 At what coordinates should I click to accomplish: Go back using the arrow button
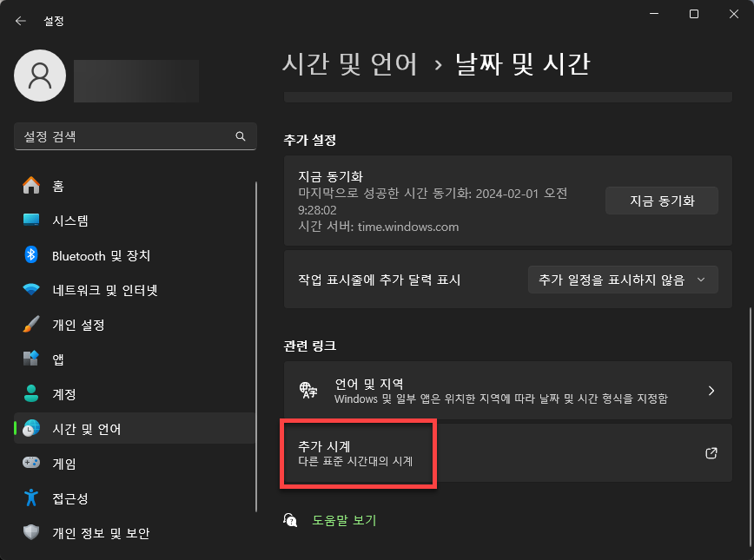20,20
